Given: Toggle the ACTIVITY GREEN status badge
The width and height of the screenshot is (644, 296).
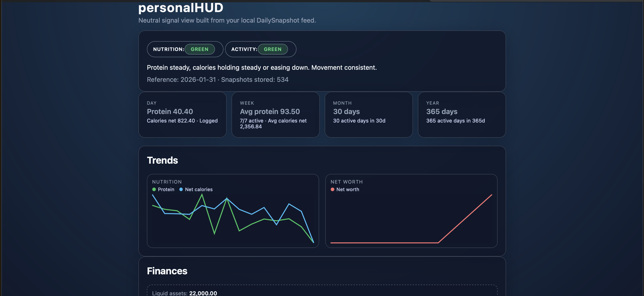Looking at the screenshot, I should tap(273, 49).
